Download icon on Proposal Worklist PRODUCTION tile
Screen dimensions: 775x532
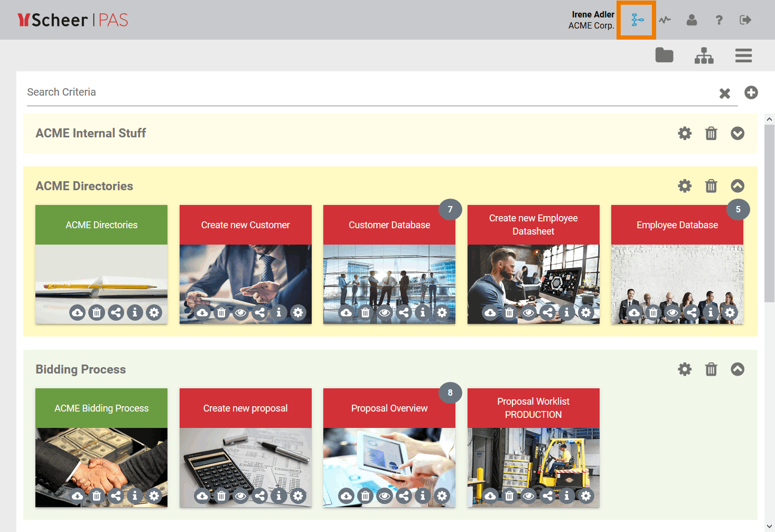click(490, 496)
